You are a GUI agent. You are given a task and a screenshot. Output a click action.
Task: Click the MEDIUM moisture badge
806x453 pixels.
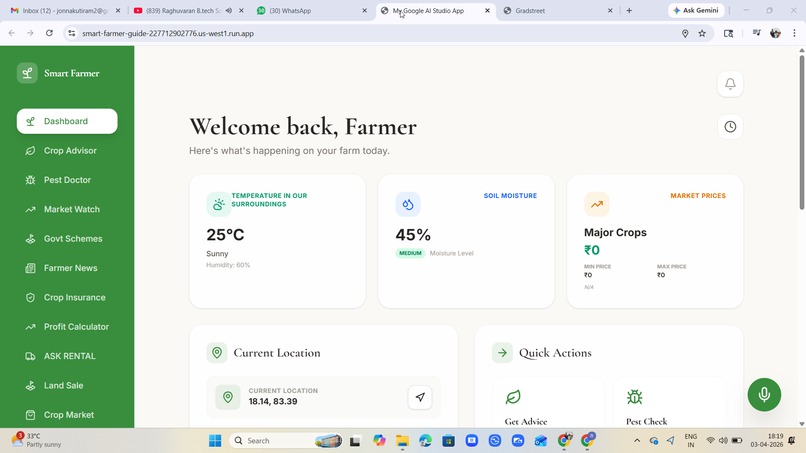click(x=410, y=253)
